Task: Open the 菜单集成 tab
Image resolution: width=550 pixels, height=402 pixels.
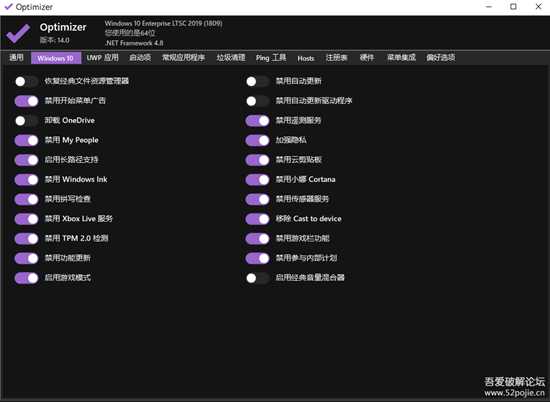Action: 401,58
